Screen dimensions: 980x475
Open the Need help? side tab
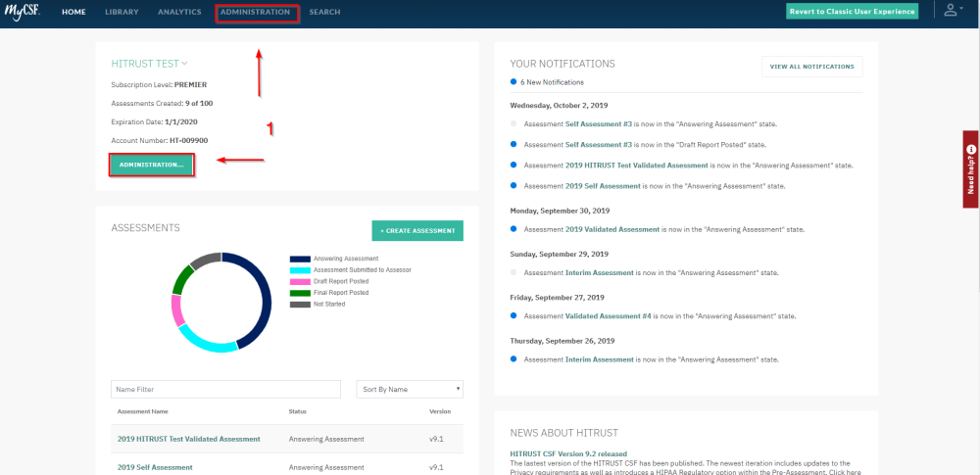[x=970, y=169]
